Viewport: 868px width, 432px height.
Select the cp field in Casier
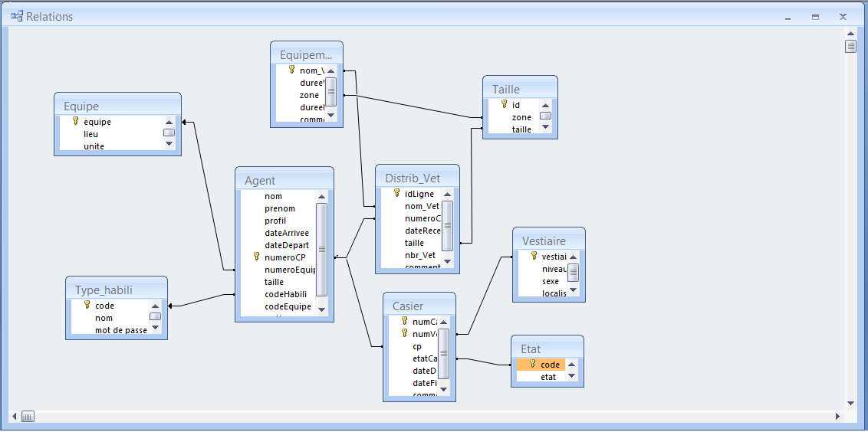click(417, 346)
